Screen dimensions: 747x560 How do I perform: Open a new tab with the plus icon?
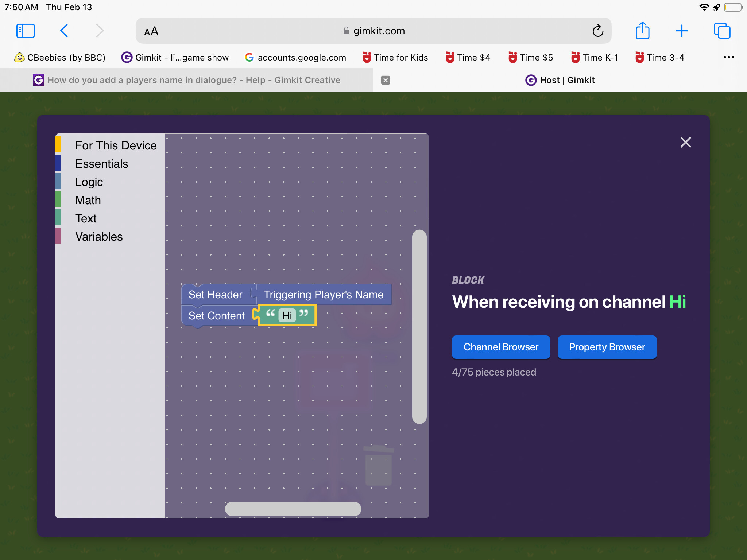coord(681,31)
